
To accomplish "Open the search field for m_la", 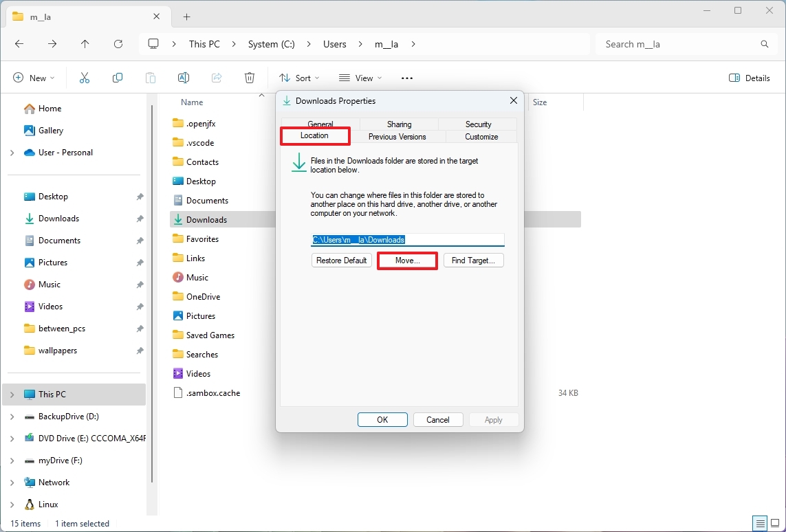I will click(684, 43).
